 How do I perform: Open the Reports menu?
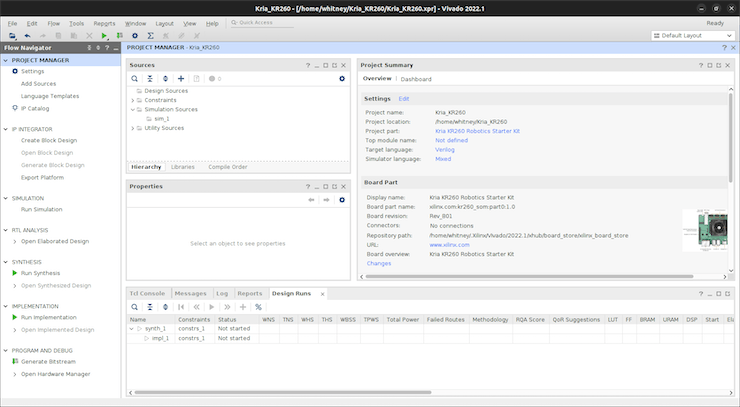(104, 22)
